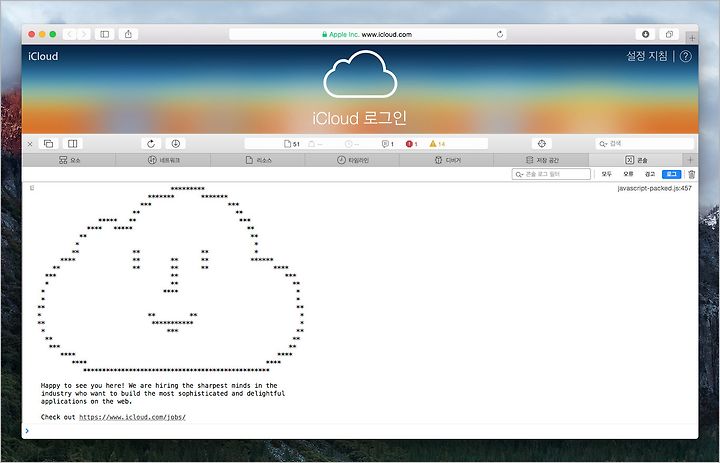The image size is (720, 463).
Task: Clear the console with trash icon
Action: (x=692, y=174)
